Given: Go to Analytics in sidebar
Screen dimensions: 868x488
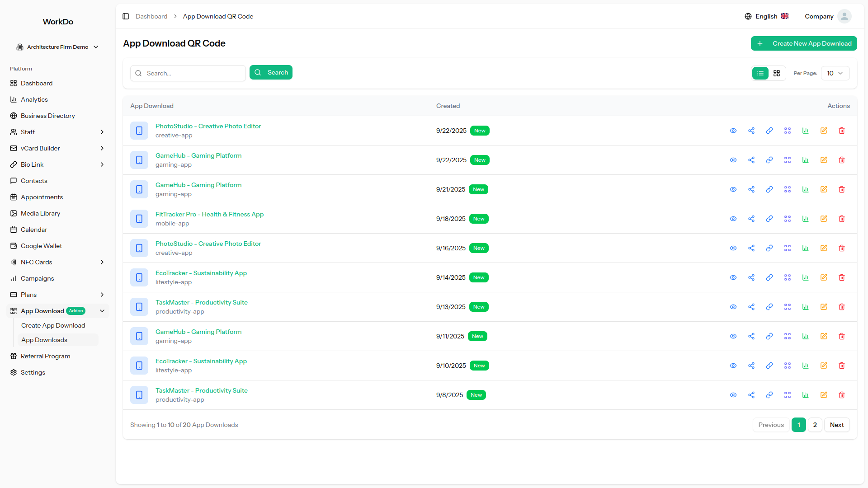Looking at the screenshot, I should point(34,99).
